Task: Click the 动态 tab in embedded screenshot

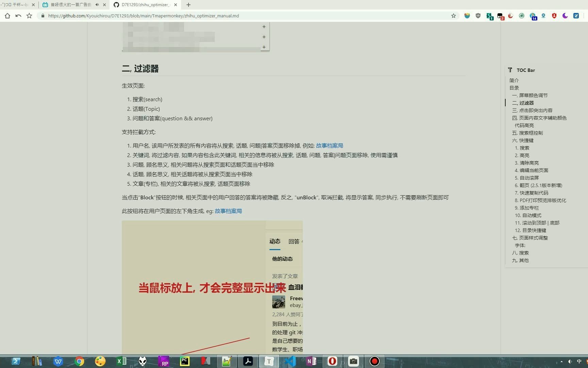Action: [x=275, y=241]
